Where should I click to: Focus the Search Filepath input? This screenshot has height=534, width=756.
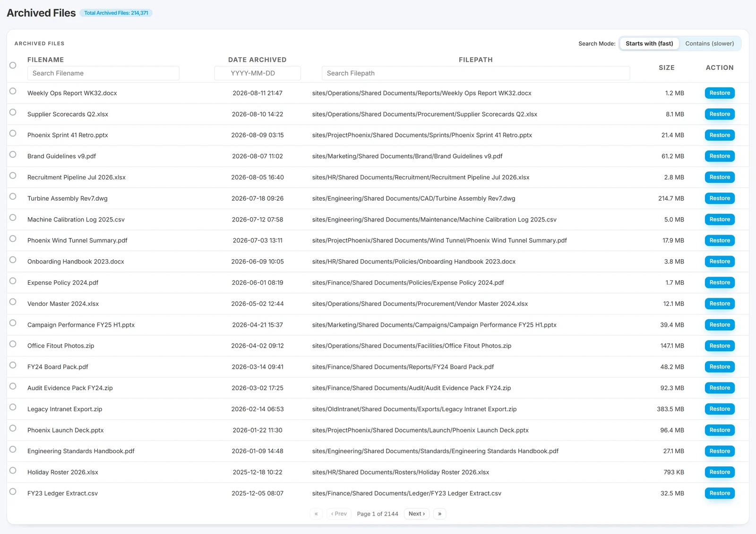(475, 73)
